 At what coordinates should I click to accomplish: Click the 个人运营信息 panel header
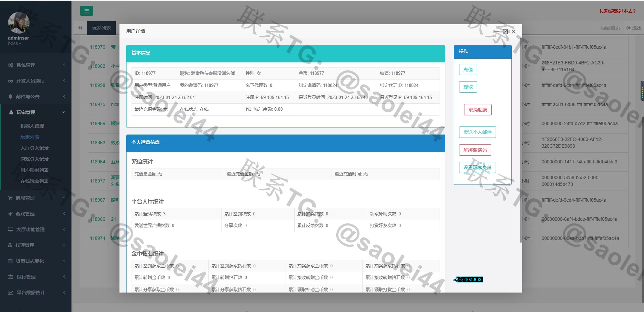pyautogui.click(x=286, y=143)
